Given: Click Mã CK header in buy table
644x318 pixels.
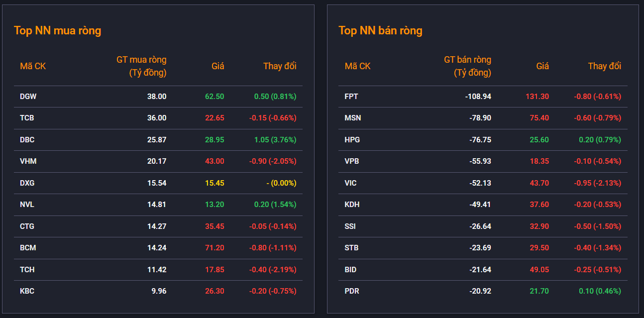Looking at the screenshot, I should coord(33,66).
